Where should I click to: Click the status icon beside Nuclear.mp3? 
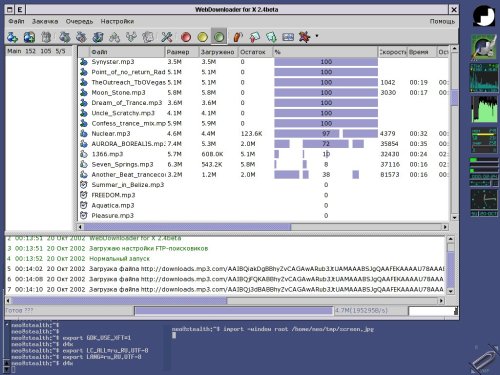[x=84, y=134]
